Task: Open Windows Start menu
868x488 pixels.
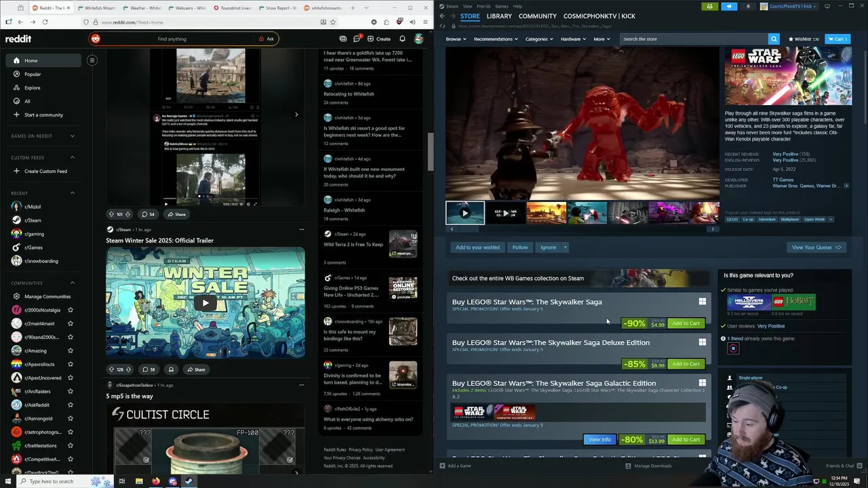Action: coord(8,481)
